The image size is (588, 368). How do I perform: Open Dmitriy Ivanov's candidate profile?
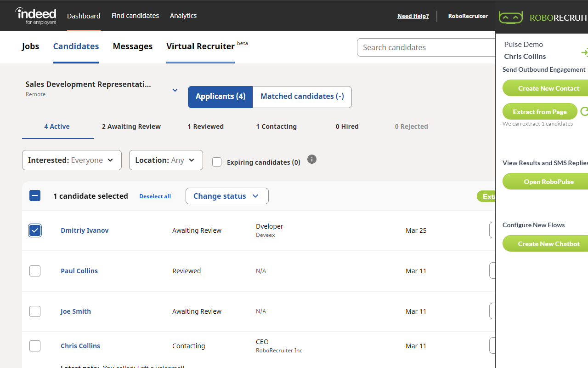click(85, 230)
